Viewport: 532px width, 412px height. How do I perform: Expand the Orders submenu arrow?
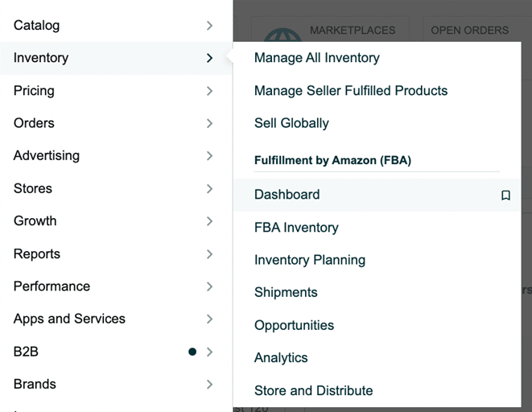pyautogui.click(x=210, y=123)
